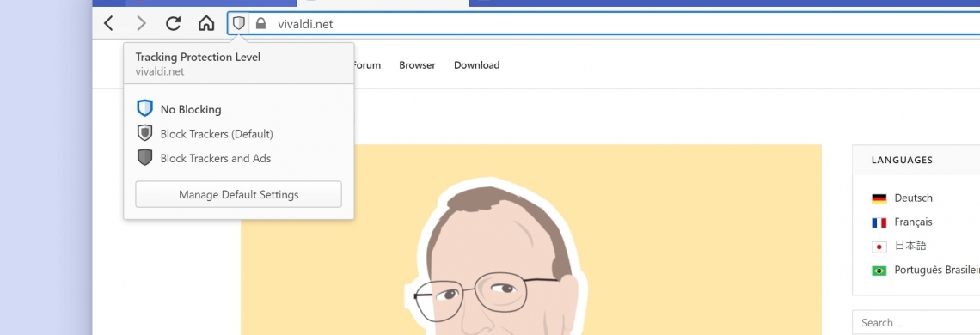
Task: Open the Download menu link
Action: [477, 65]
